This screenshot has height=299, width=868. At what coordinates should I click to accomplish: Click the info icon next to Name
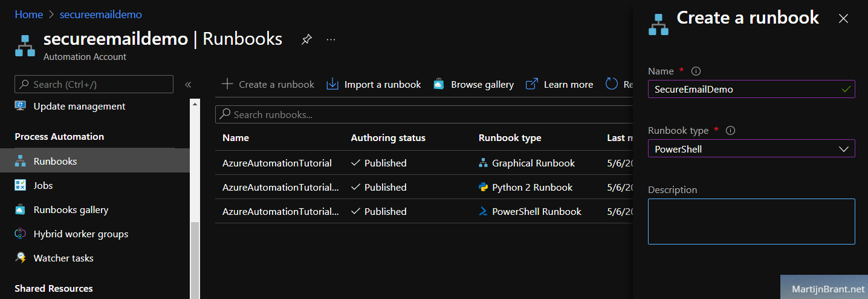point(696,71)
